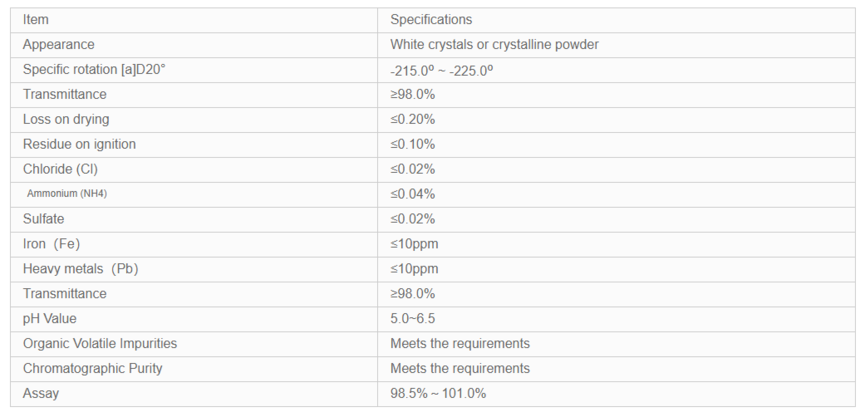Select the 5.0~6.5 pH specification
The image size is (860, 417).
[x=412, y=319]
